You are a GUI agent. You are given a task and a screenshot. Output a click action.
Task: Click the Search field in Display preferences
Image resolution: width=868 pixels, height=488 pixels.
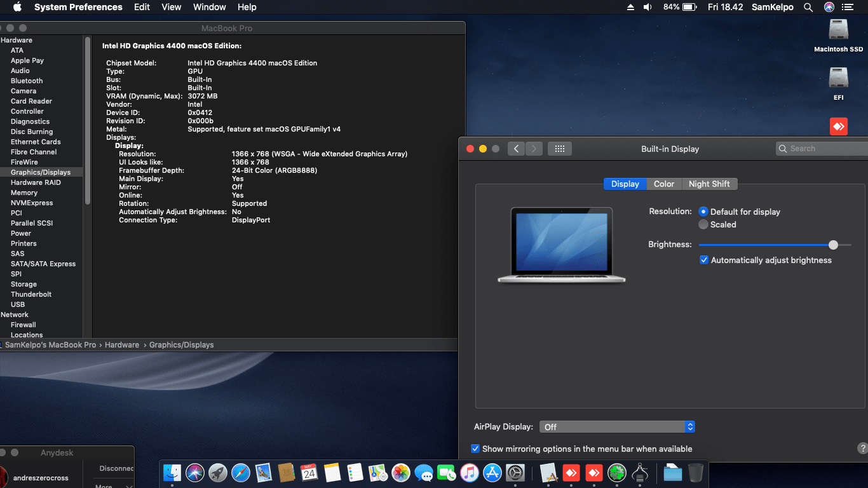click(822, 149)
